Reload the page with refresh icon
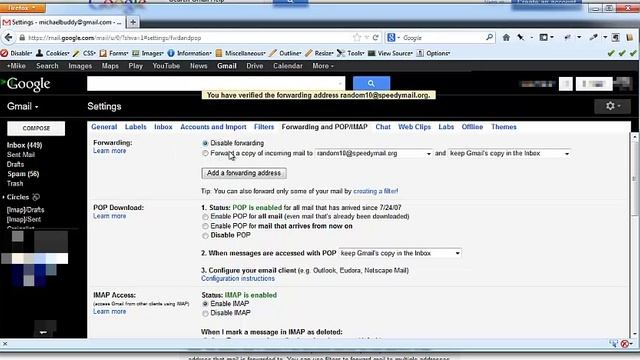 (376, 38)
